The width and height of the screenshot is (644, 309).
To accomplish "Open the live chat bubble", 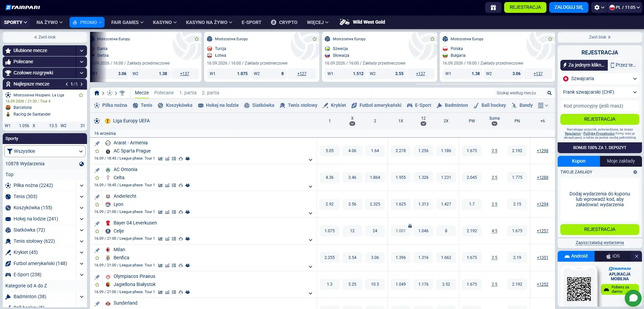I will 633,298.
